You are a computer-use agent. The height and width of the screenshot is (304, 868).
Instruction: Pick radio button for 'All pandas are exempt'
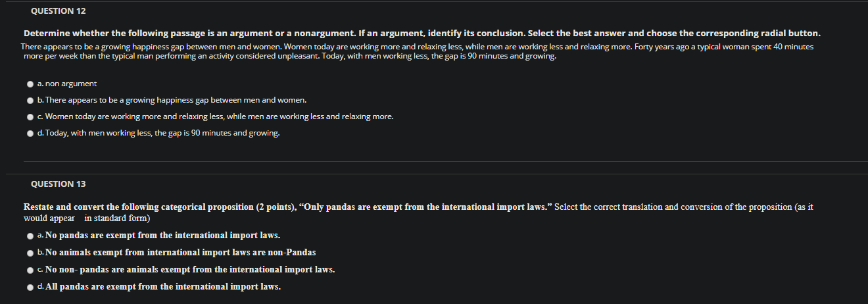[x=30, y=287]
